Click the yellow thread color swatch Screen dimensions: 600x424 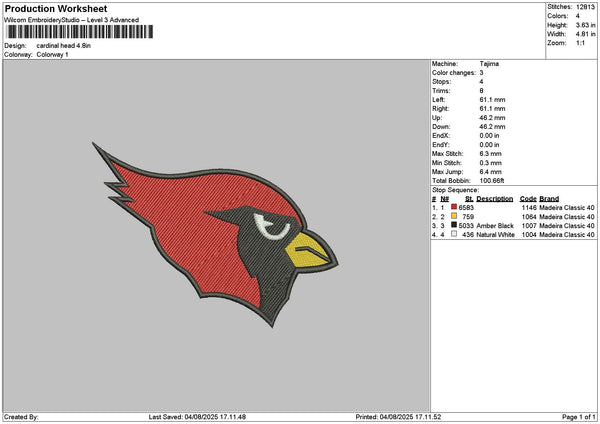tap(454, 216)
